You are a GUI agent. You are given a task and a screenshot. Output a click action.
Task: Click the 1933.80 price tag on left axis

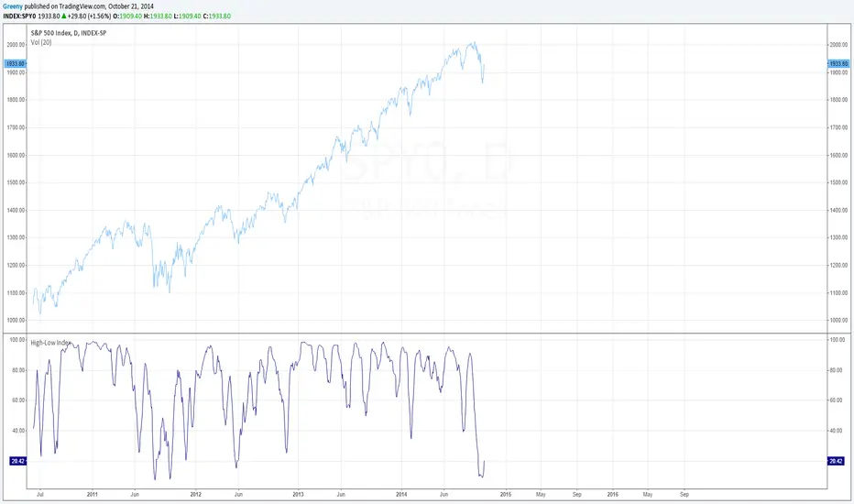16,64
